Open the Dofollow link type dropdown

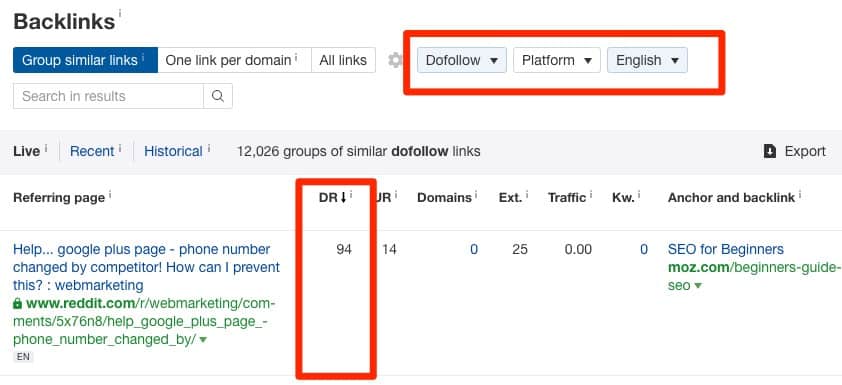pos(462,60)
